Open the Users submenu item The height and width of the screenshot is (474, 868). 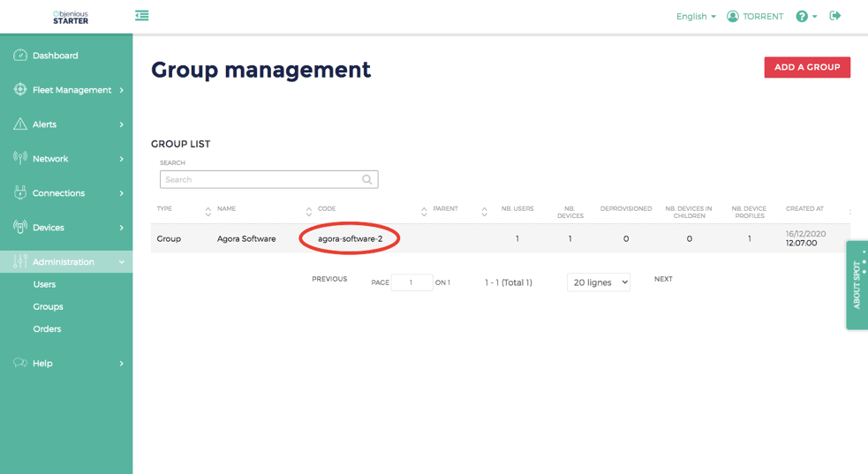[x=44, y=284]
